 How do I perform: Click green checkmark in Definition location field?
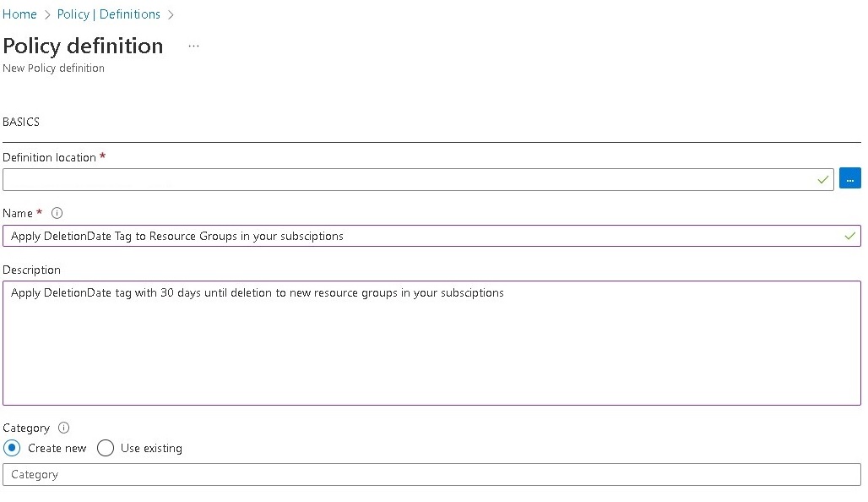coord(823,180)
